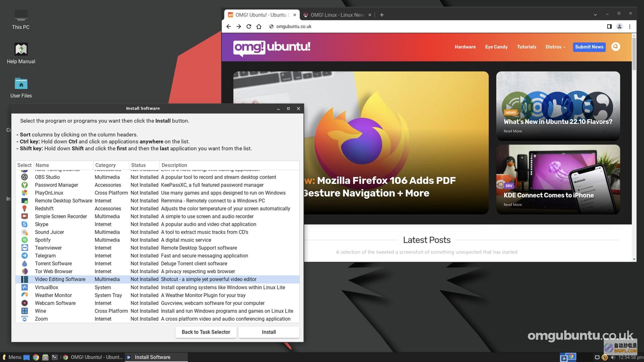Open the Eye Candy menu item
The width and height of the screenshot is (644, 362).
pyautogui.click(x=496, y=47)
